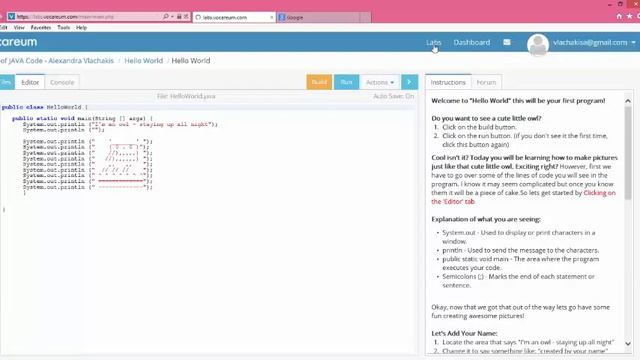Switch to the Editor tab
640x360 pixels.
point(30,82)
